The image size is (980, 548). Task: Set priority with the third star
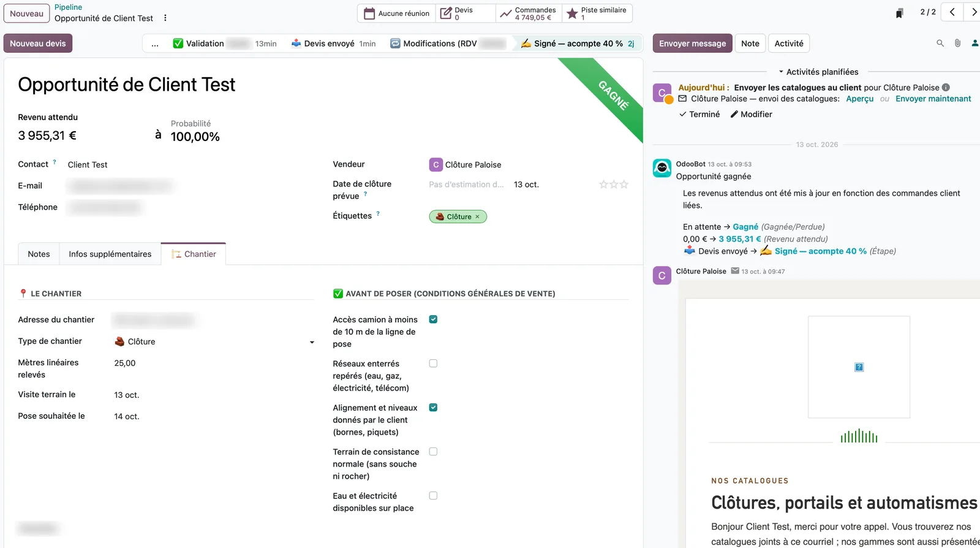(624, 185)
